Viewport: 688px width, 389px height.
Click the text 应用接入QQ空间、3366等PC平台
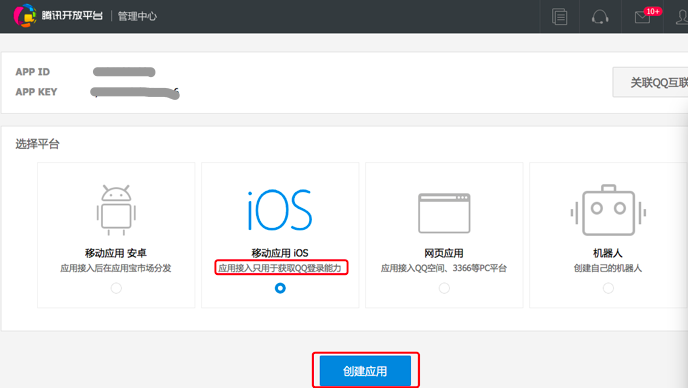(x=444, y=268)
